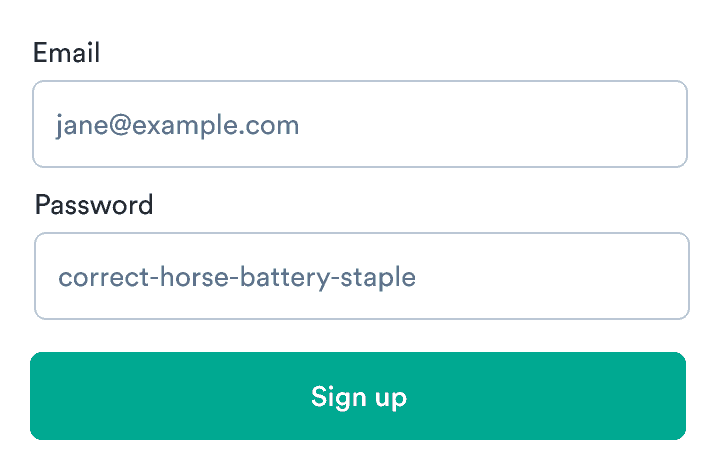Place cursor in the password box
Viewport: 720px width, 472px height.
click(361, 276)
